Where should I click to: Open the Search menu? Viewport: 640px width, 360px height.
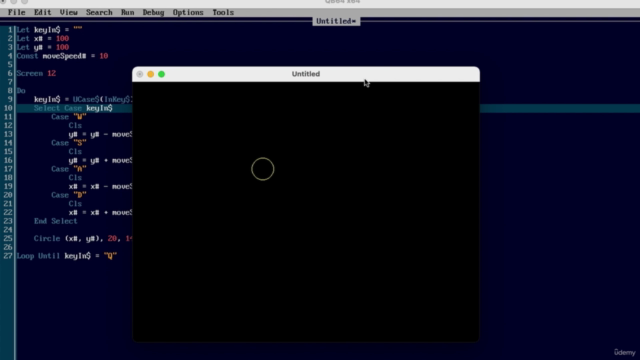coord(99,12)
